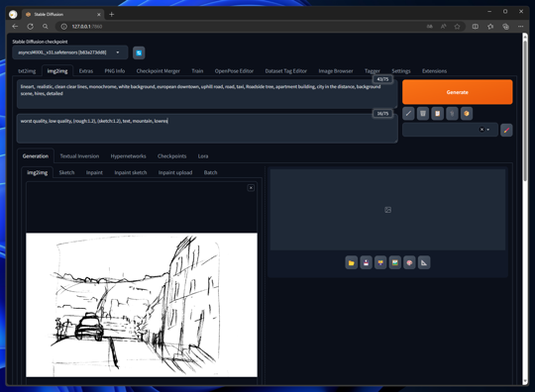Click the browser search magnifier icon
Viewport: 535px width, 392px height.
(46, 27)
